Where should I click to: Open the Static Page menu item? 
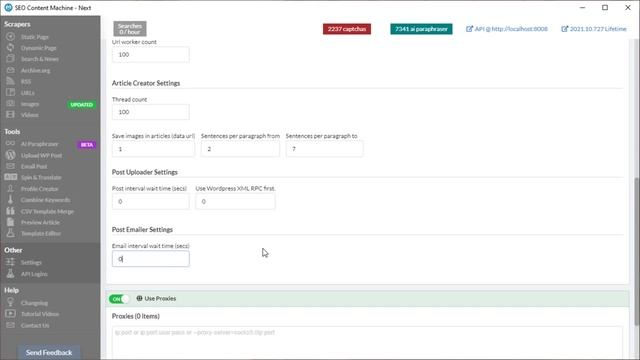point(35,37)
